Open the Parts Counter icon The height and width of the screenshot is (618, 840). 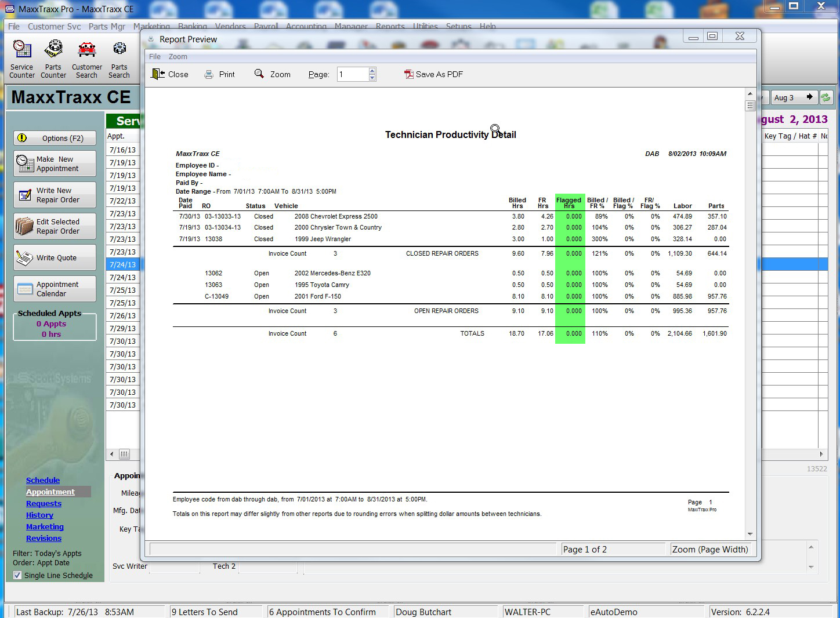point(53,59)
